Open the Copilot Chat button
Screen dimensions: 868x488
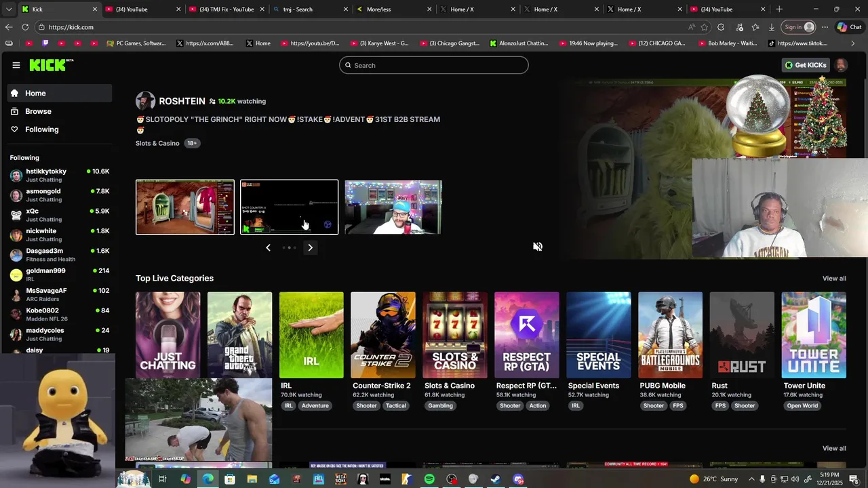click(849, 27)
